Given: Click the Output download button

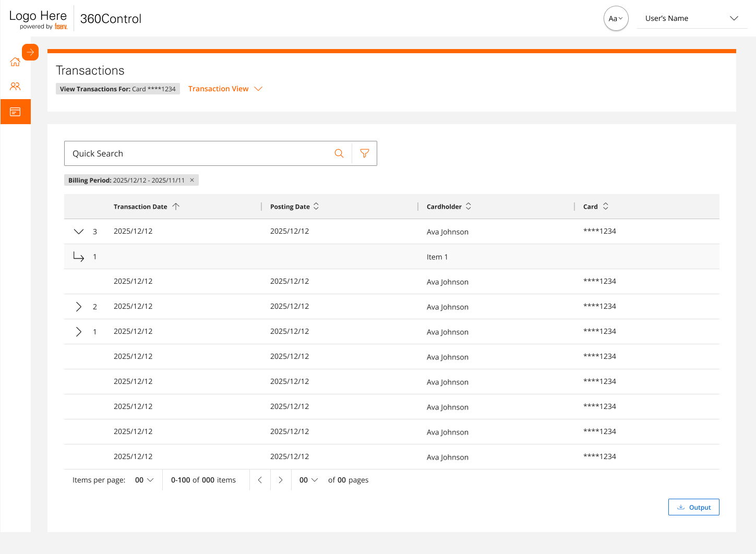Looking at the screenshot, I should tap(694, 507).
